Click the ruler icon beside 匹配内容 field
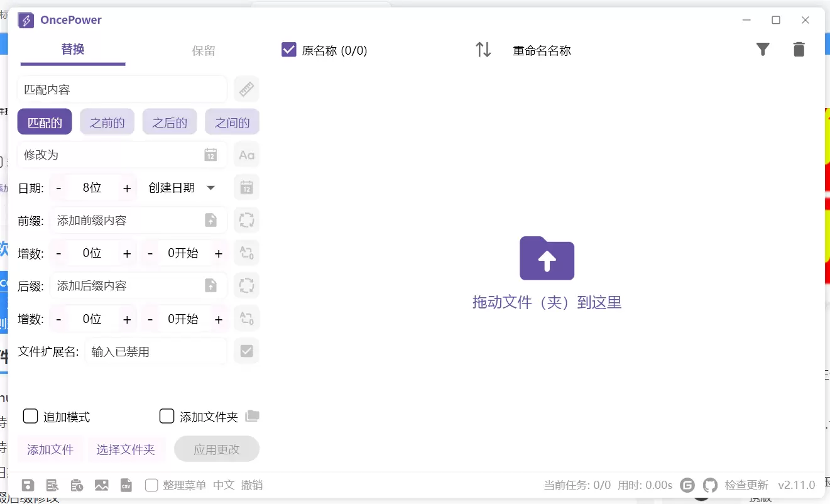This screenshot has height=504, width=830. tap(246, 89)
